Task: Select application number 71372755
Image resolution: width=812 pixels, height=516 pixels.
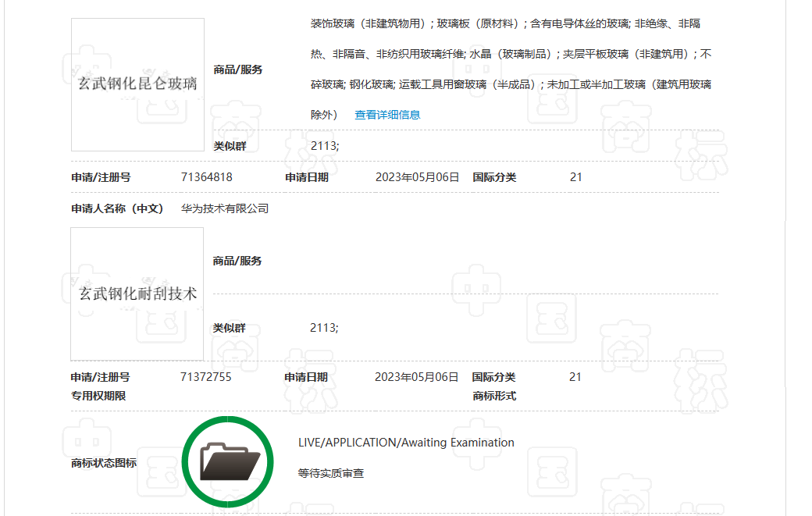Action: coord(206,377)
